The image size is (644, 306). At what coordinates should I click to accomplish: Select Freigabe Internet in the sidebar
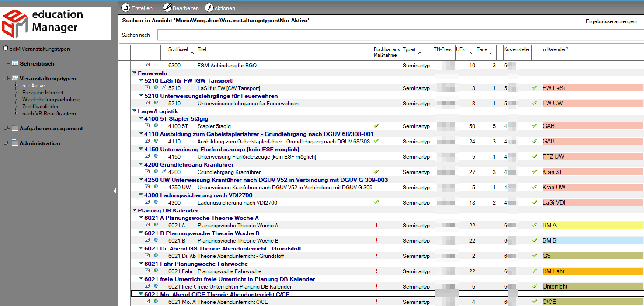coord(43,93)
